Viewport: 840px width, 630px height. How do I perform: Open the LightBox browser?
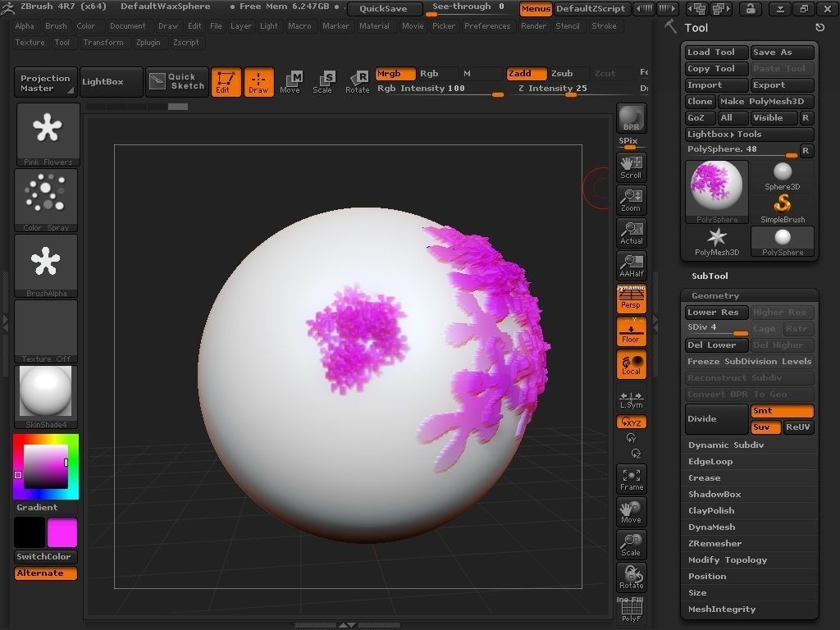coord(112,82)
